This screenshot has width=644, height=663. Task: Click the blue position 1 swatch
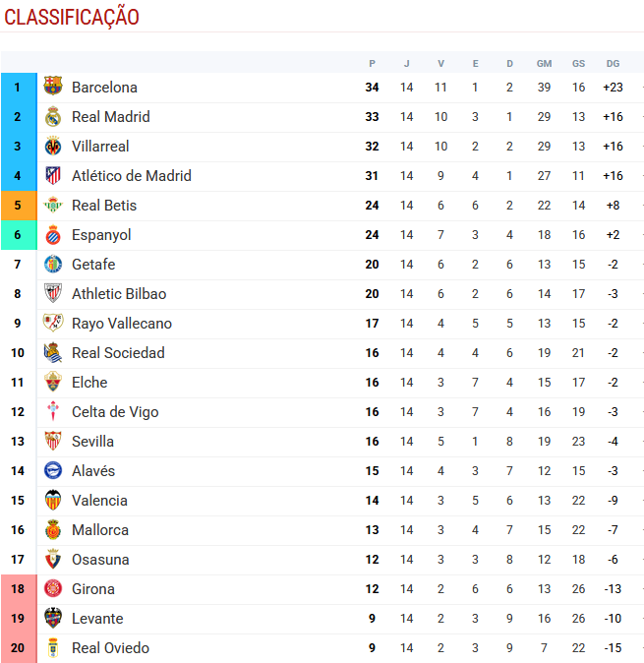[18, 88]
